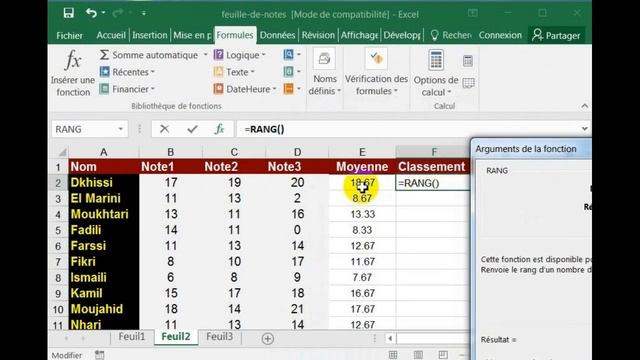Open the Noms définis menu
The image size is (640, 360).
(x=324, y=73)
